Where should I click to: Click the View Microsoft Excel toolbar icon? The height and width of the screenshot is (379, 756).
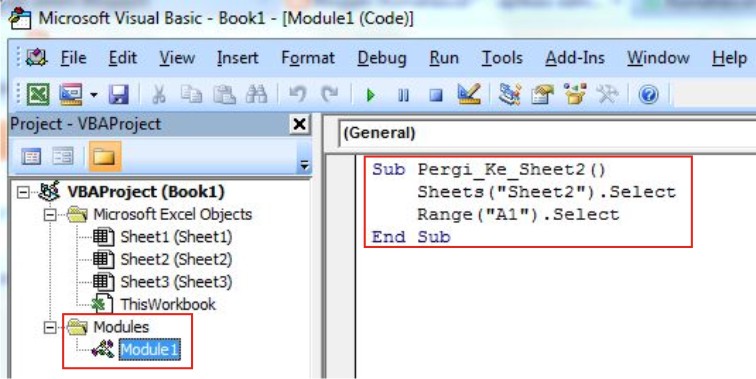[38, 94]
